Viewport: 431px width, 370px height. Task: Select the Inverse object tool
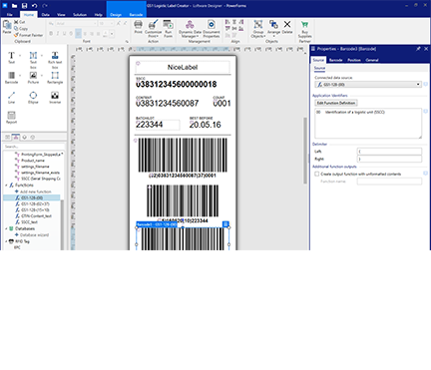(55, 97)
